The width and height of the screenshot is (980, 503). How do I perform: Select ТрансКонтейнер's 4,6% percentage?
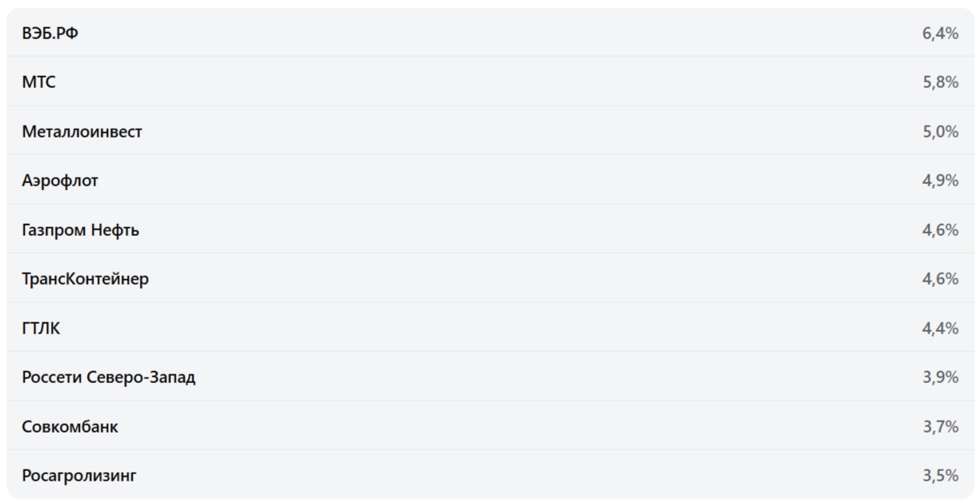point(940,279)
